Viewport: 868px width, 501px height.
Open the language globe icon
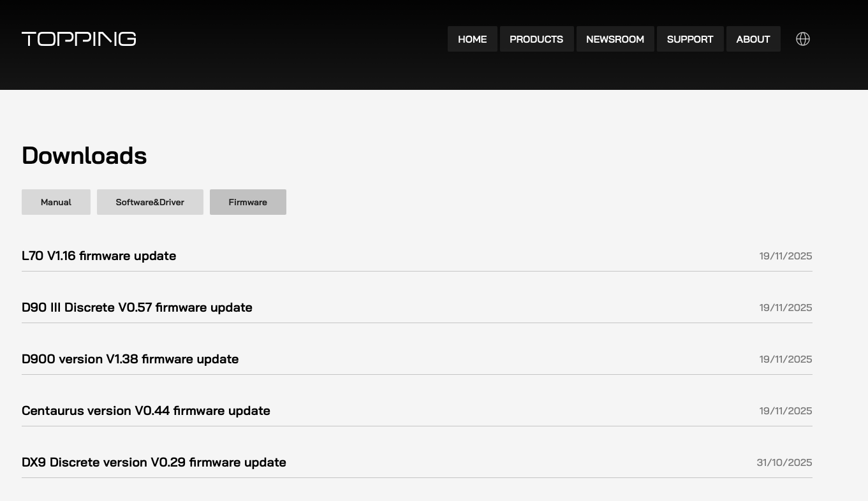(803, 39)
